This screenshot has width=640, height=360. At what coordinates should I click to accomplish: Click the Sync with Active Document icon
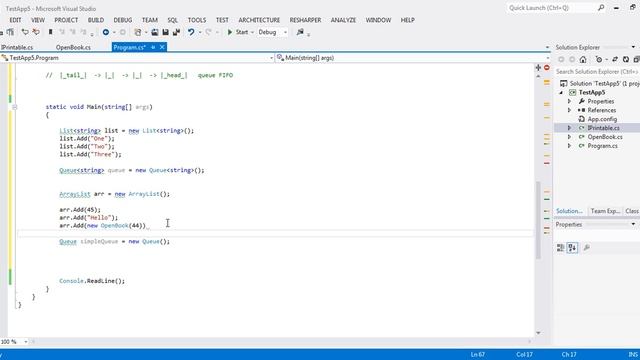pos(615,60)
